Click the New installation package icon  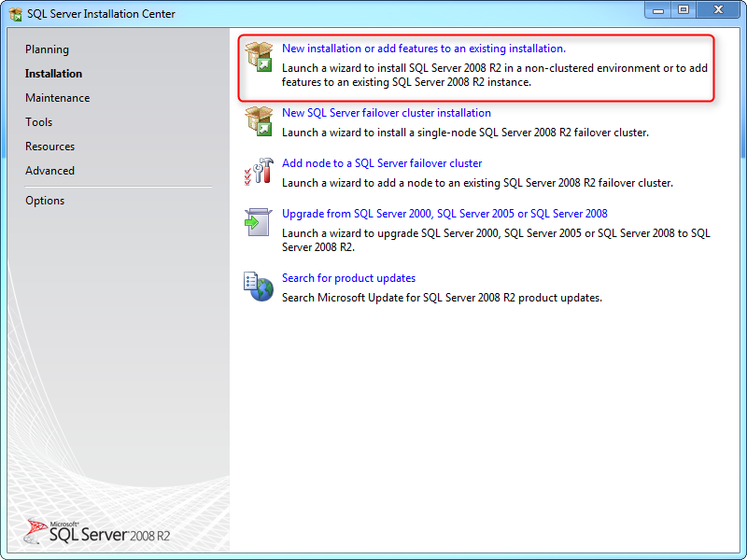pos(259,57)
